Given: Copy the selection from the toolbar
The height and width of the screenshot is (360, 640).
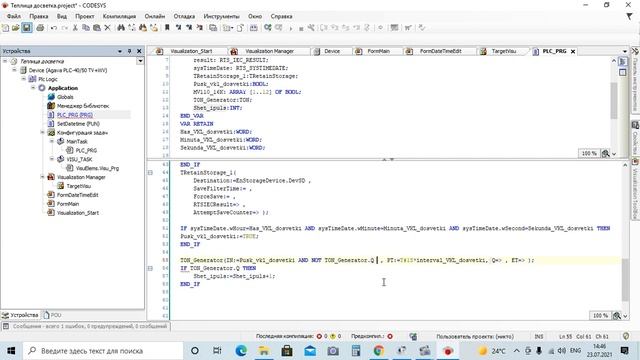Looking at the screenshot, I should 86,28.
